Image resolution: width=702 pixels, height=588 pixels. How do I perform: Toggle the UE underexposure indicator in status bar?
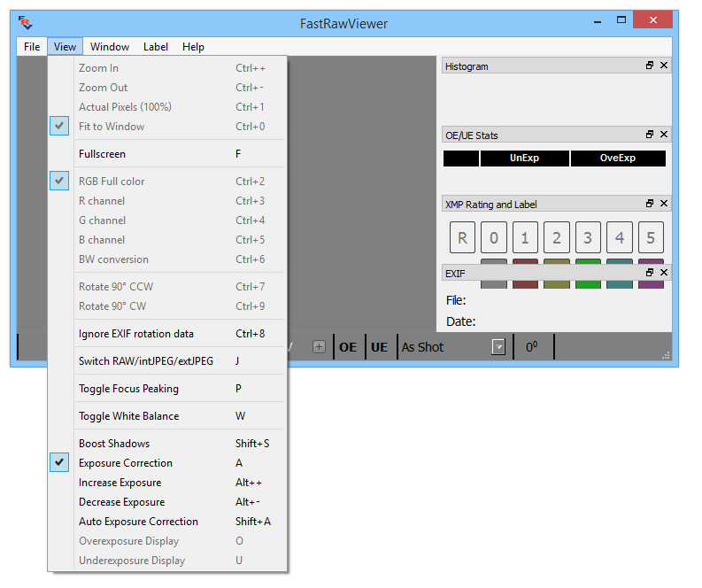379,347
